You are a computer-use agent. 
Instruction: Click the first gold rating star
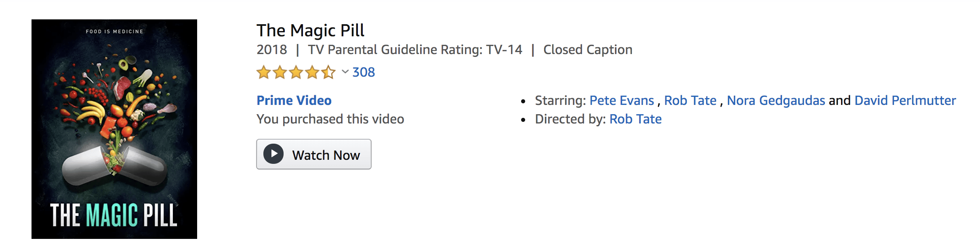(x=264, y=72)
